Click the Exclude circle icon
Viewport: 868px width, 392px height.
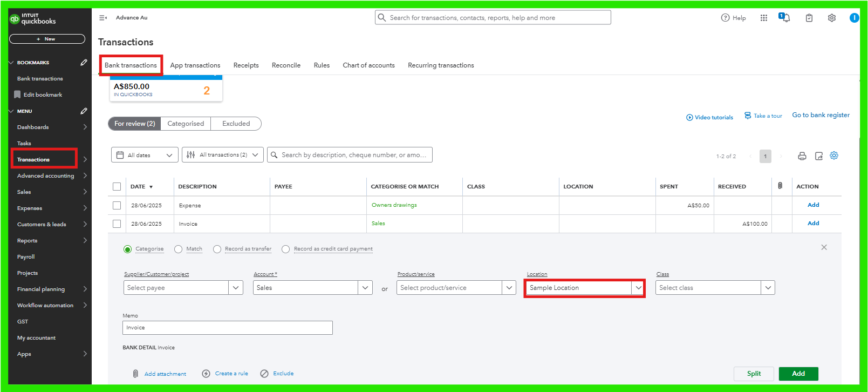(x=264, y=374)
